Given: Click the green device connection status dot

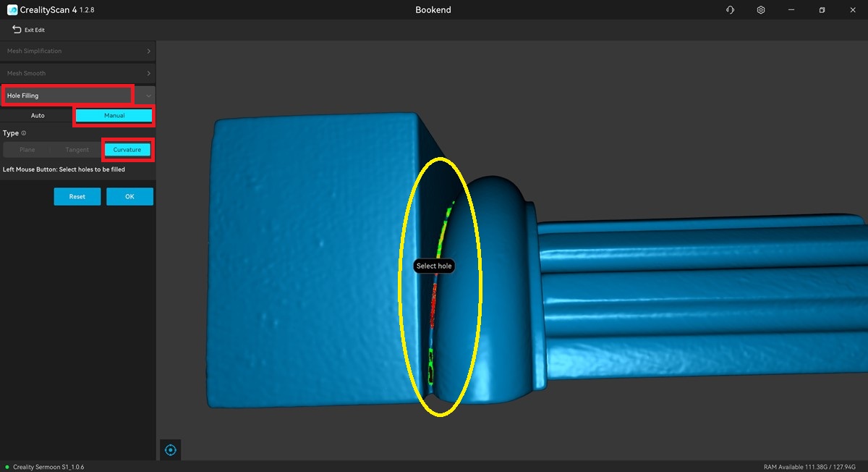Looking at the screenshot, I should click(7, 467).
